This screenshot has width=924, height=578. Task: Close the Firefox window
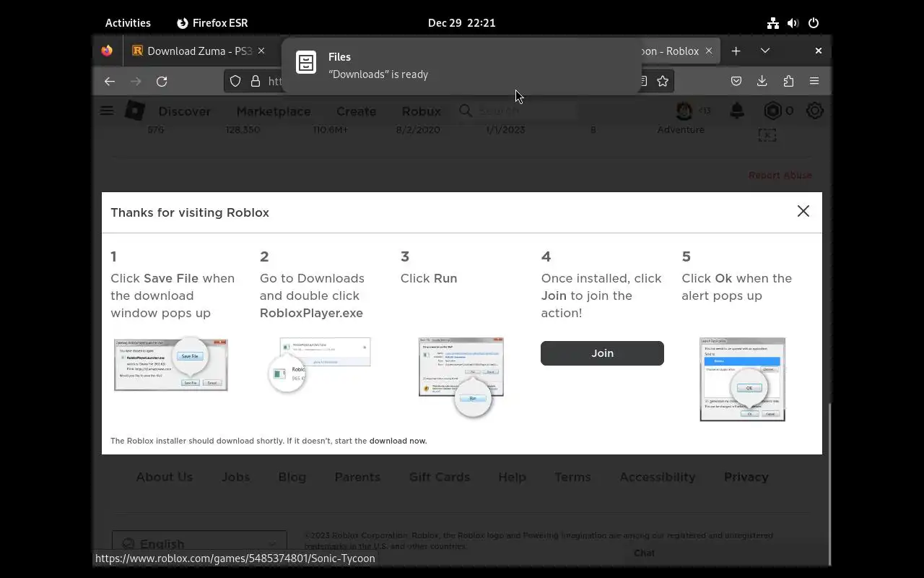tap(818, 51)
